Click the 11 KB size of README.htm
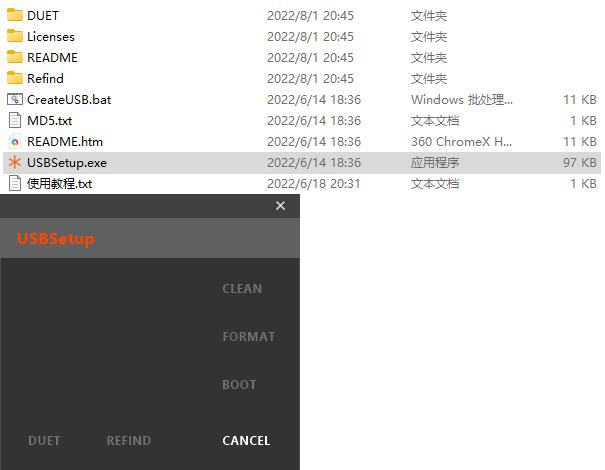Viewport: 605px width, 470px height. click(x=580, y=142)
